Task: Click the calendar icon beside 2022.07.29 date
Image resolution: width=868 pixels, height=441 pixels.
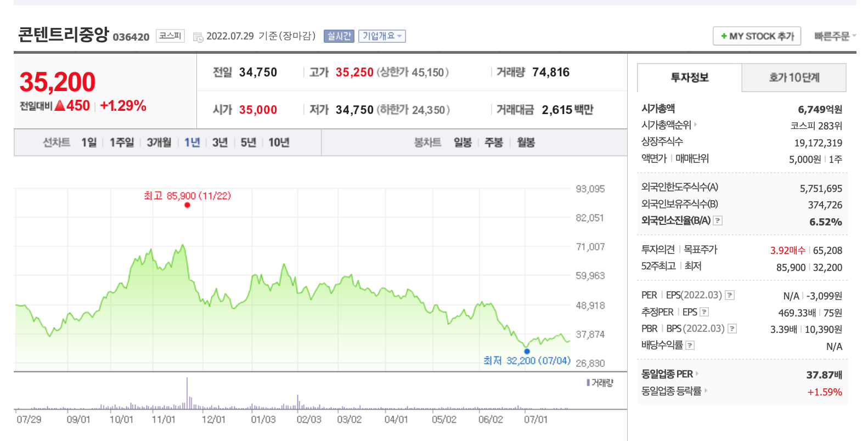Action: (198, 37)
